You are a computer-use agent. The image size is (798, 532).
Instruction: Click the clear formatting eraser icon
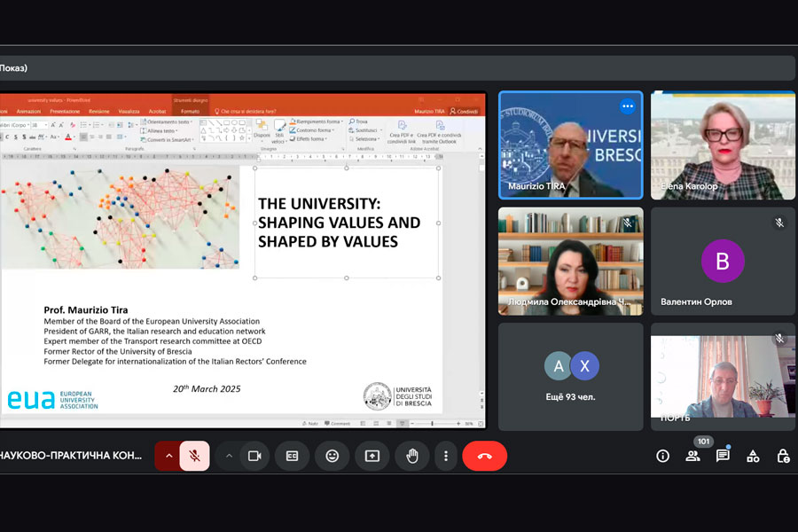click(73, 125)
